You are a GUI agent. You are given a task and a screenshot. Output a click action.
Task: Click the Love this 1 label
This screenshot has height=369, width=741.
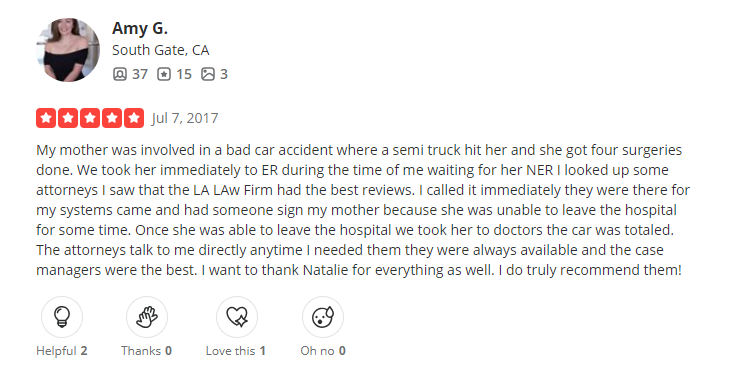(236, 351)
